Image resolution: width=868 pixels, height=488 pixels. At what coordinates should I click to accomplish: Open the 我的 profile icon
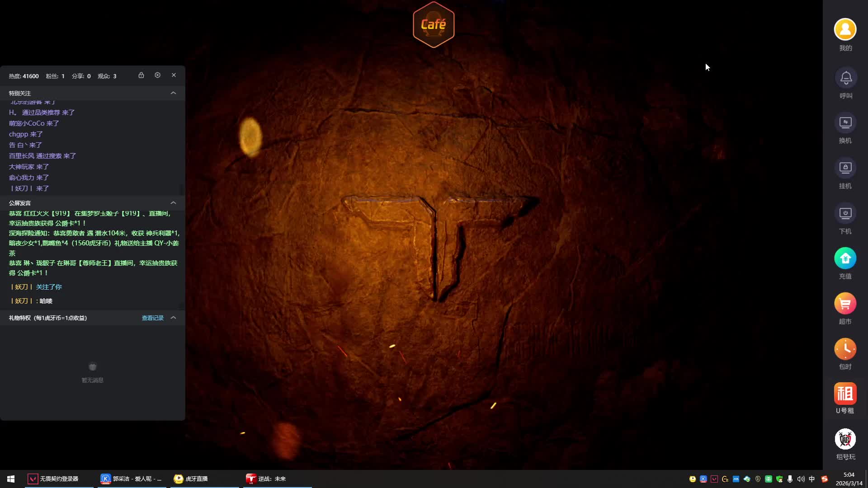(x=845, y=30)
